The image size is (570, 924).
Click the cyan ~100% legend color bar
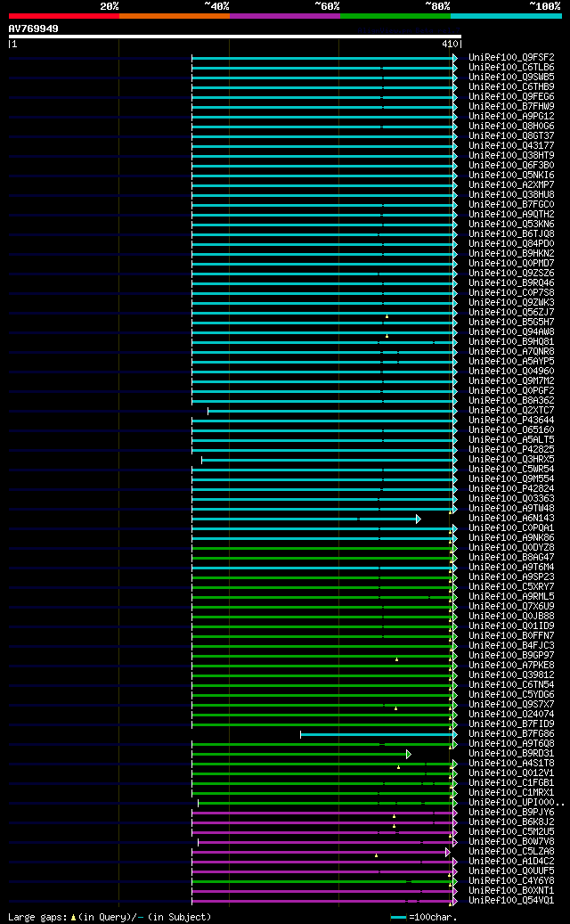[507, 16]
